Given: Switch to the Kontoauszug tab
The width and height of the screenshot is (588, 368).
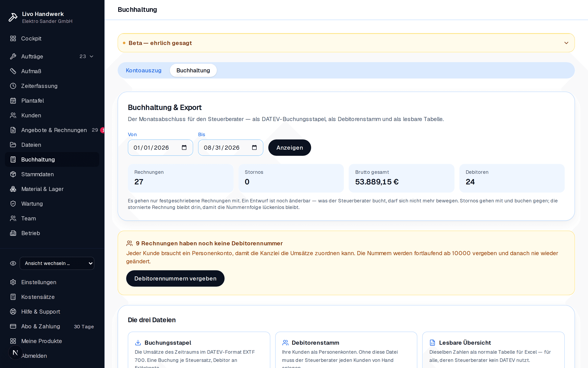Looking at the screenshot, I should point(144,70).
